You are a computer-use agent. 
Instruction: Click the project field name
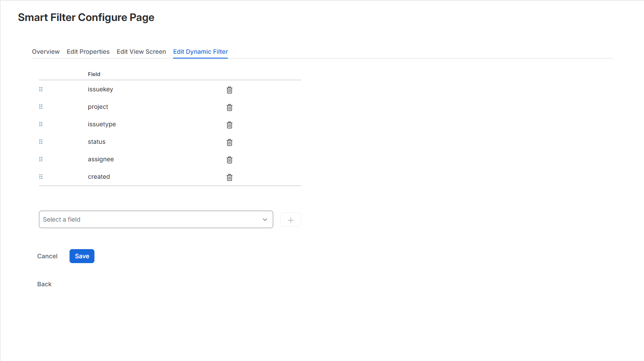click(98, 107)
